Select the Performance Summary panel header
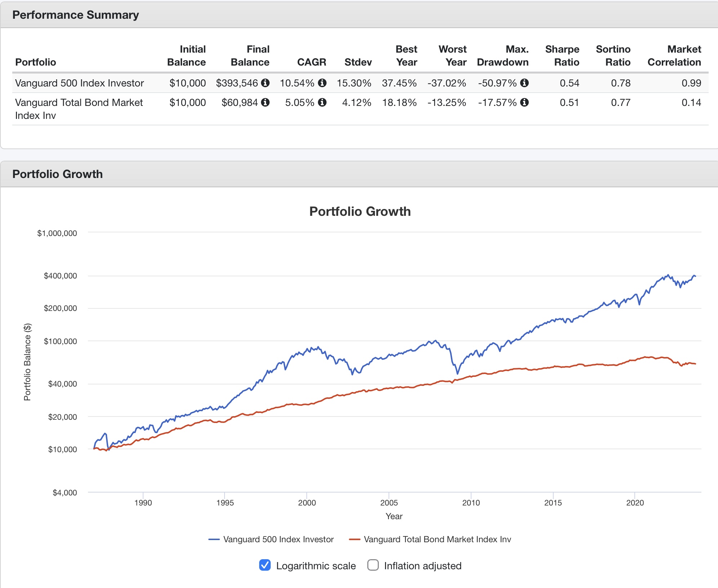This screenshot has height=588, width=718. 359,15
